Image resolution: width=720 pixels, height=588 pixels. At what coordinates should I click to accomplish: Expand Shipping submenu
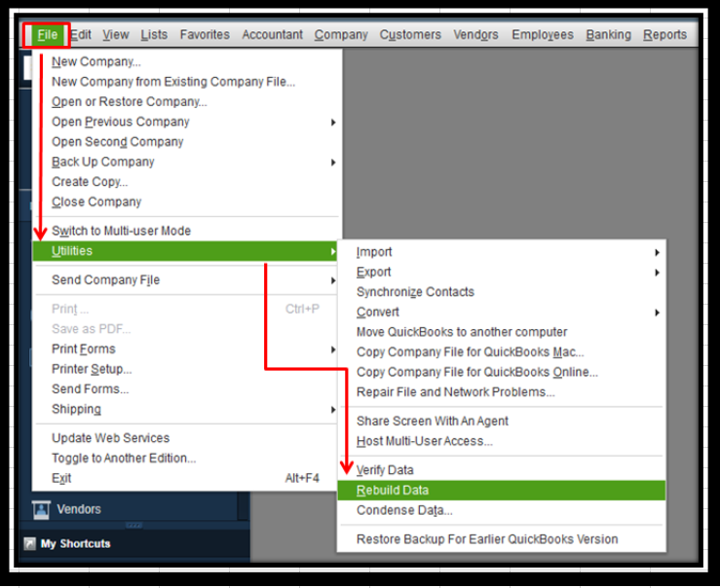186,409
